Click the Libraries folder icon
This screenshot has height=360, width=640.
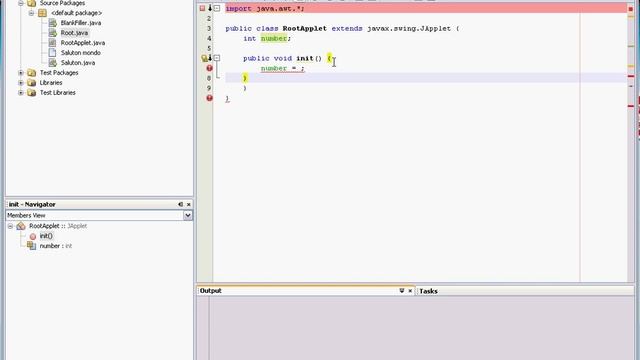31,82
